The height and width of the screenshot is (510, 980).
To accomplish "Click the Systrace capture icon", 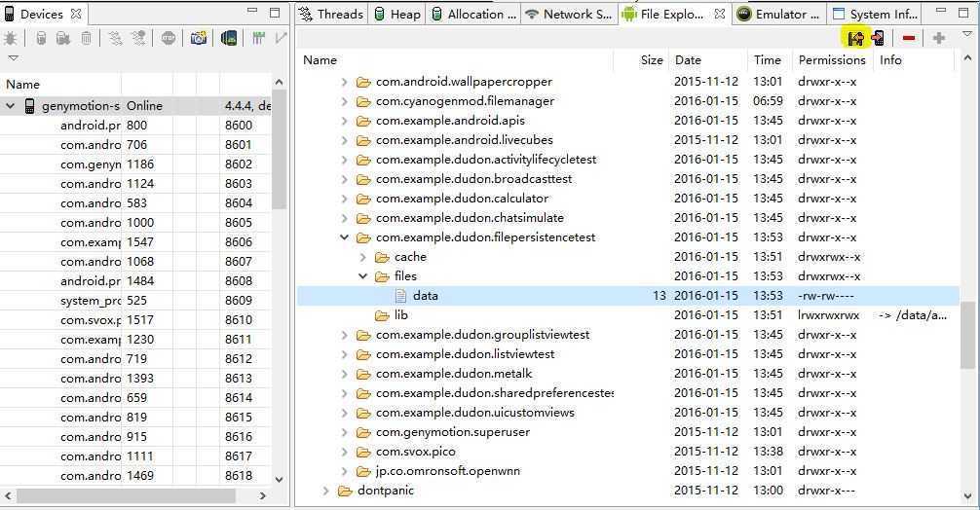I will [x=258, y=38].
